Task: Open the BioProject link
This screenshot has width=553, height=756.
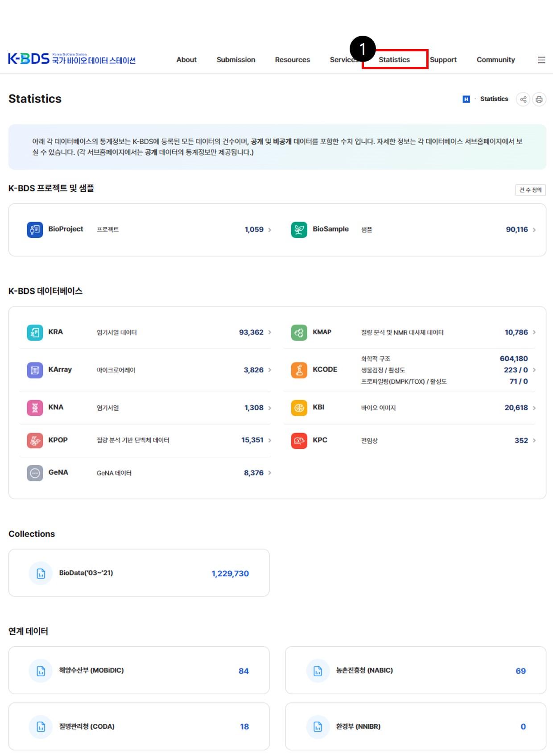Action: click(x=66, y=229)
